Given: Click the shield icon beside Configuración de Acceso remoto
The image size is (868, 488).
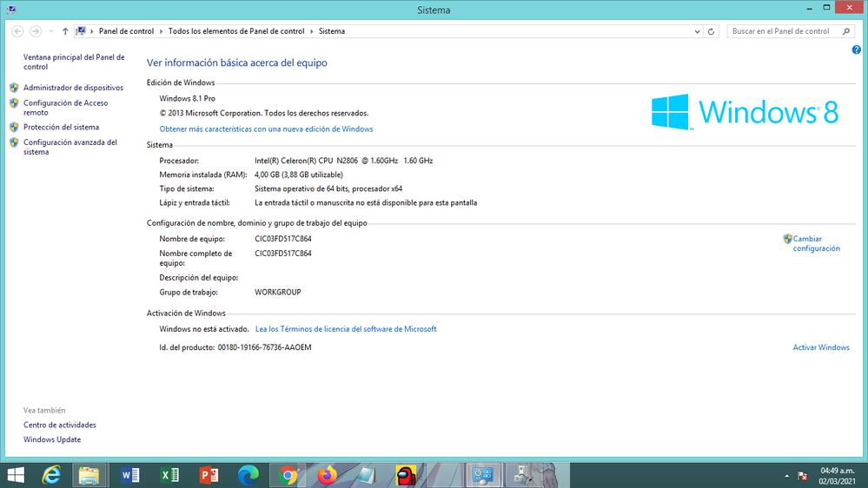Looking at the screenshot, I should pos(14,103).
